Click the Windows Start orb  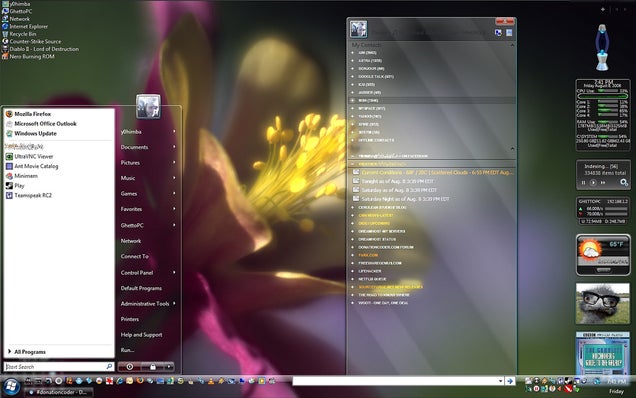(x=11, y=386)
